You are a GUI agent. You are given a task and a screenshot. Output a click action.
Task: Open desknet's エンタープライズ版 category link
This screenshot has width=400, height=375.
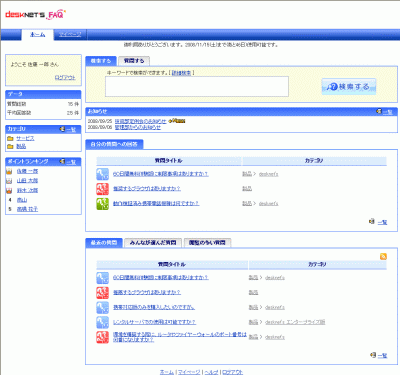[295, 322]
